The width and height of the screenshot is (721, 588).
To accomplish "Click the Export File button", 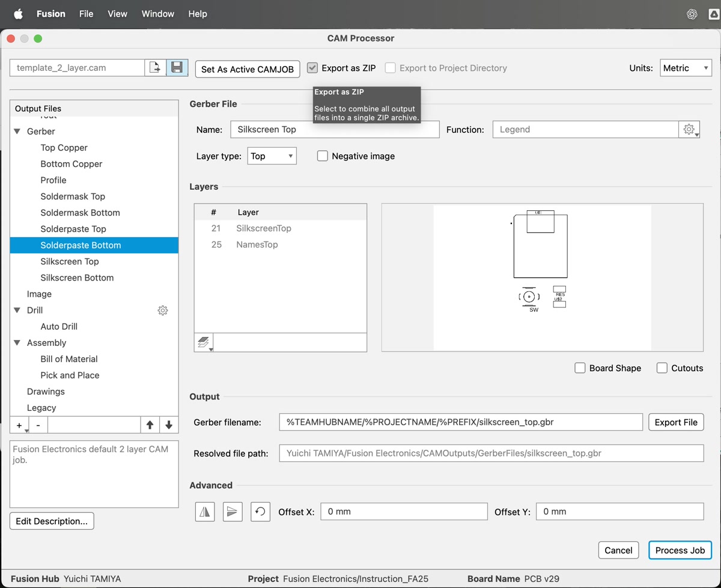I will (676, 422).
